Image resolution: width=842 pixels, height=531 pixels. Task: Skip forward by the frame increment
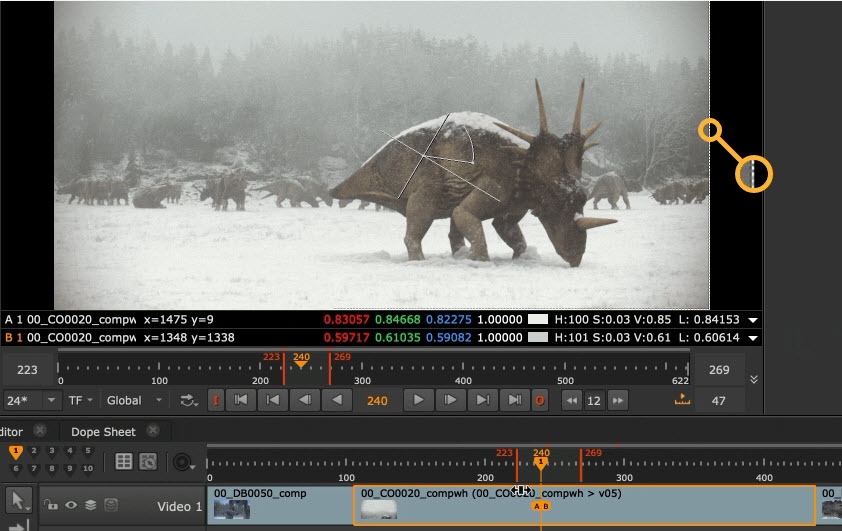click(618, 401)
